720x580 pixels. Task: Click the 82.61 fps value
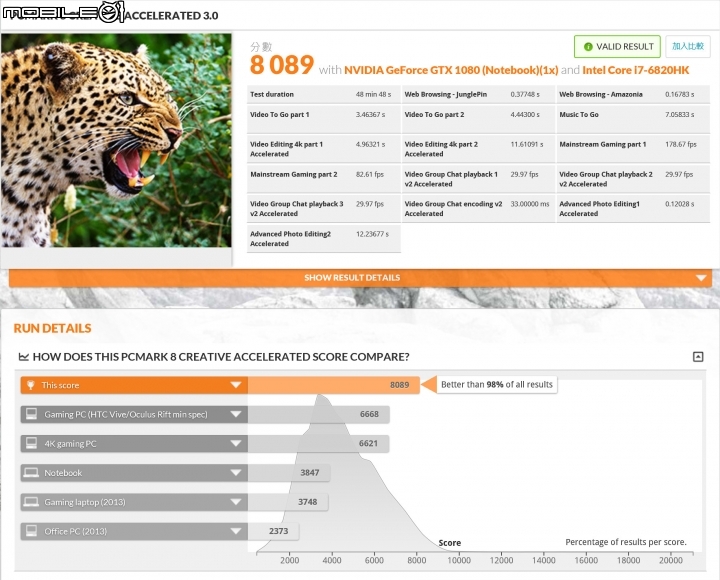pos(370,175)
